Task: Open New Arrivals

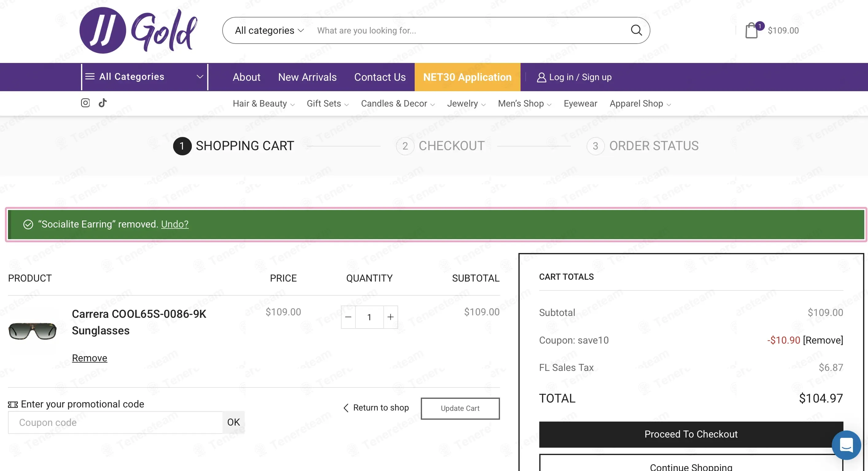Action: 307,77
